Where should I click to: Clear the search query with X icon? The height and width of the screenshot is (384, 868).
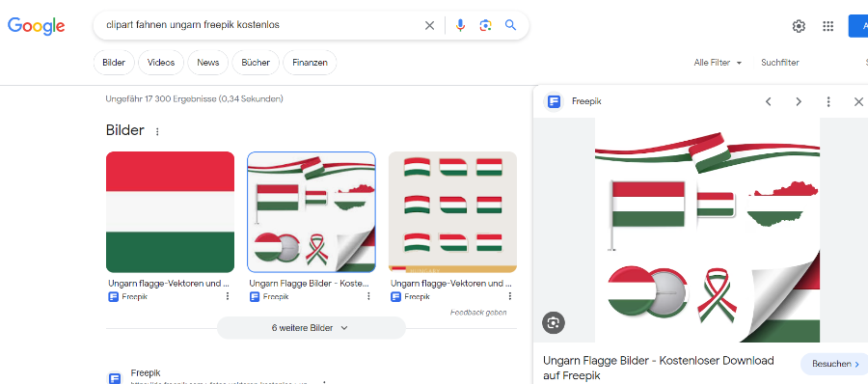click(x=429, y=25)
